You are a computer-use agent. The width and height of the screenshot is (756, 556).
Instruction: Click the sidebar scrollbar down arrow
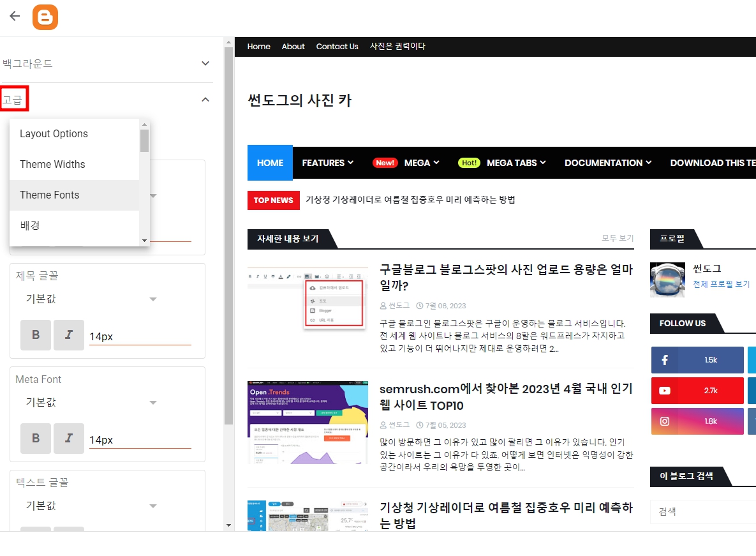coord(228,525)
